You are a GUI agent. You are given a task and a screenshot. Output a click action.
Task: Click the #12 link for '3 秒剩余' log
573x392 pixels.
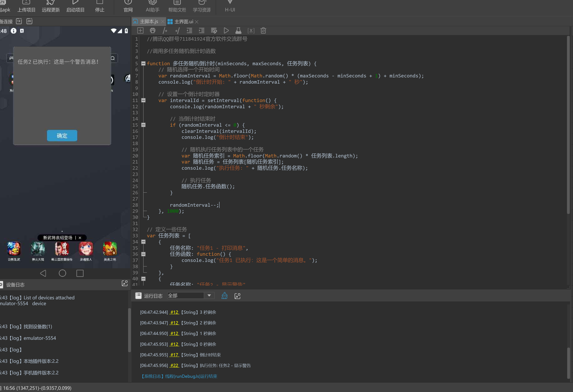174,312
